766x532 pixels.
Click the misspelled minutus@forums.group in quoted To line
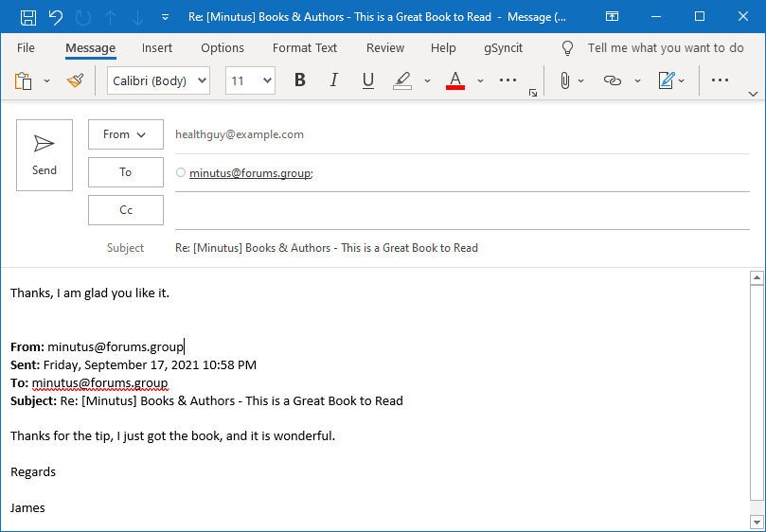click(x=99, y=383)
